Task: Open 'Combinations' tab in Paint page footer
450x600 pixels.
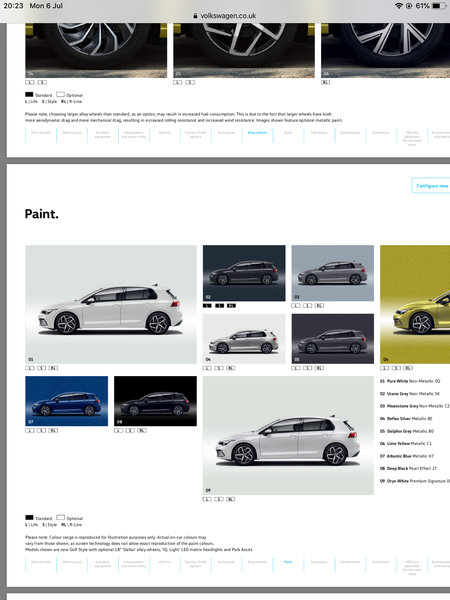Action: pyautogui.click(x=350, y=562)
